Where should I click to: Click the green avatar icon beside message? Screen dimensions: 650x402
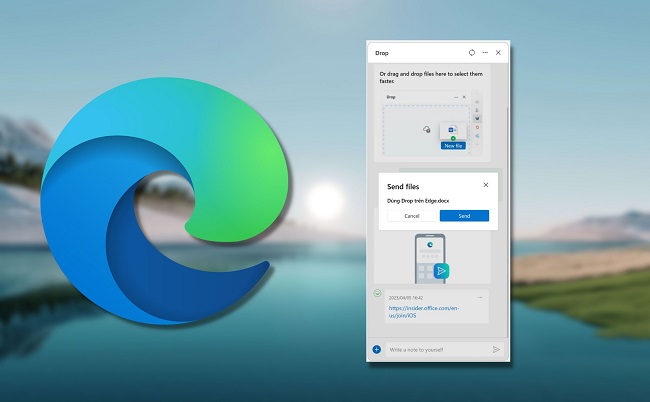point(377,293)
